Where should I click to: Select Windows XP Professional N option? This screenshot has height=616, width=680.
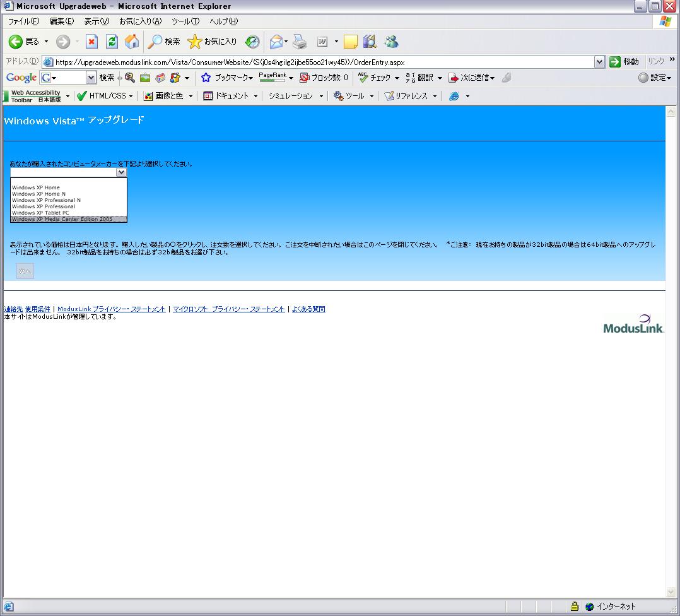(69, 201)
